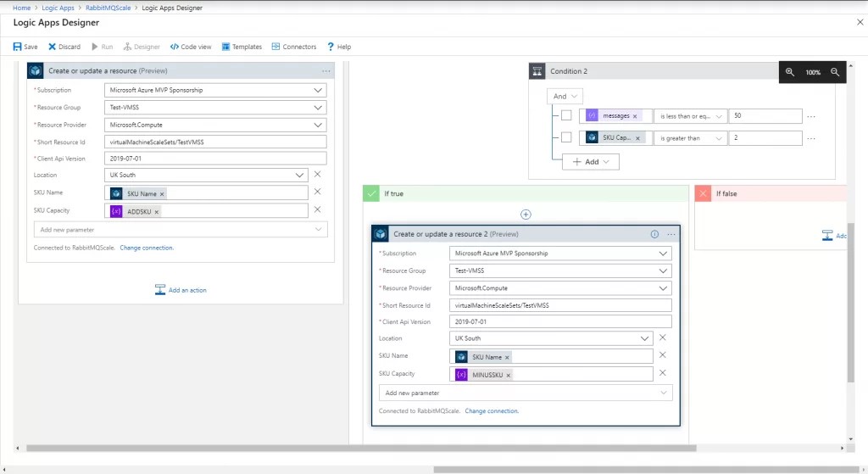This screenshot has width=868, height=474.
Task: Click Change connection in resource 2 action
Action: [492, 411]
